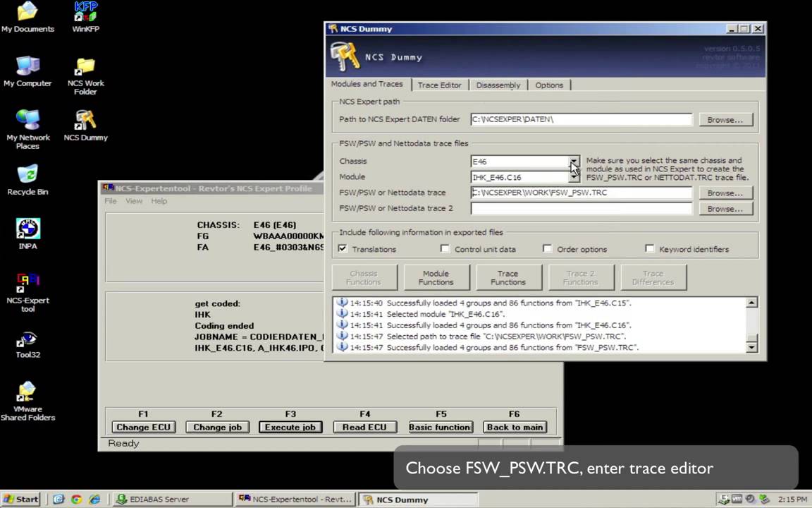812x508 pixels.
Task: Click the NCS-Expertentool window title bar
Action: pos(211,188)
